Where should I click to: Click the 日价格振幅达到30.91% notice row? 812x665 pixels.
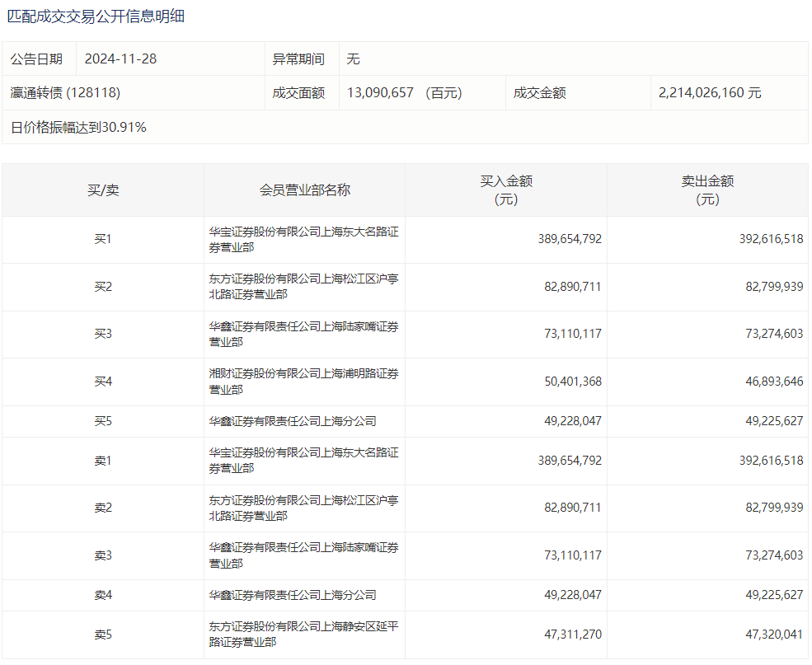point(78,127)
